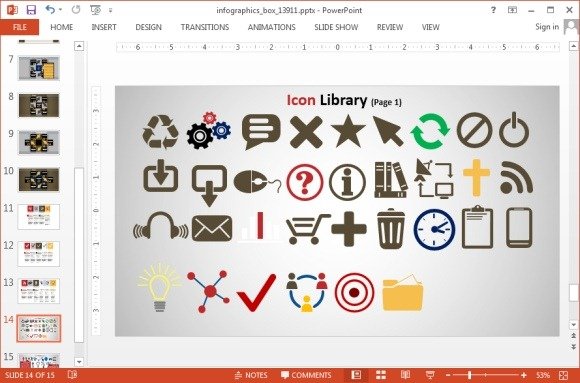Select the clipboard icon on slide
The image size is (580, 383).
click(478, 226)
